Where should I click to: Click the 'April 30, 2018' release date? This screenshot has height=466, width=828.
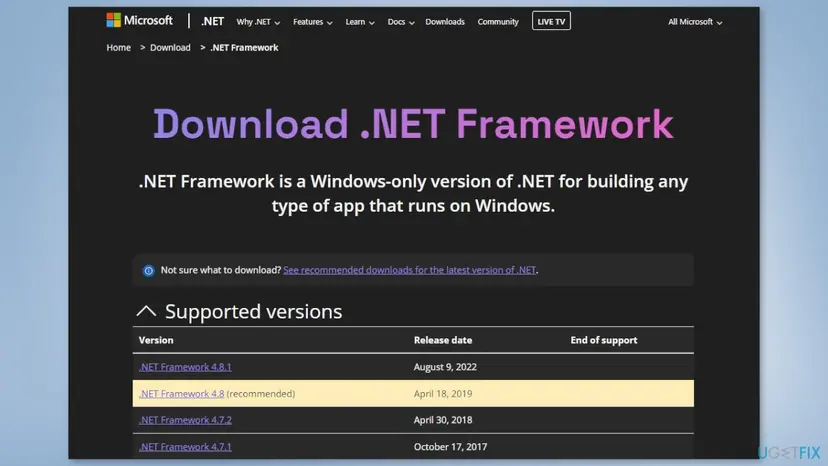(x=443, y=420)
